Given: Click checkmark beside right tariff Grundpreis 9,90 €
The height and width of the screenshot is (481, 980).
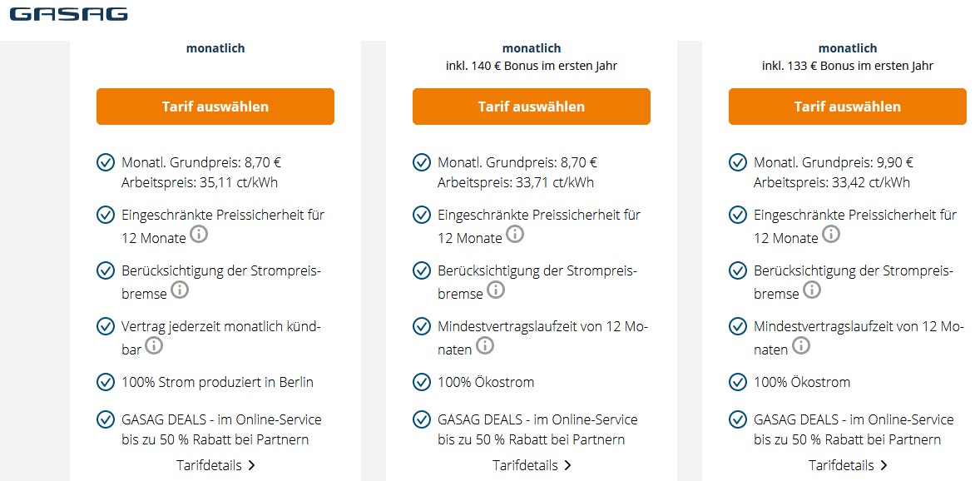Looking at the screenshot, I should point(738,162).
